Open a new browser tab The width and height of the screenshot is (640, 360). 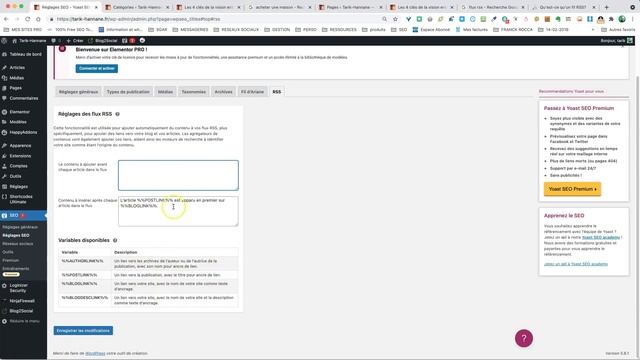coord(607,7)
